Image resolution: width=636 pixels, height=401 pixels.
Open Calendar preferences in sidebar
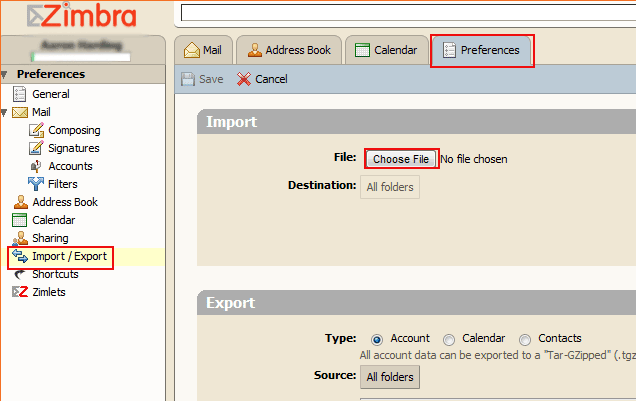pos(54,220)
